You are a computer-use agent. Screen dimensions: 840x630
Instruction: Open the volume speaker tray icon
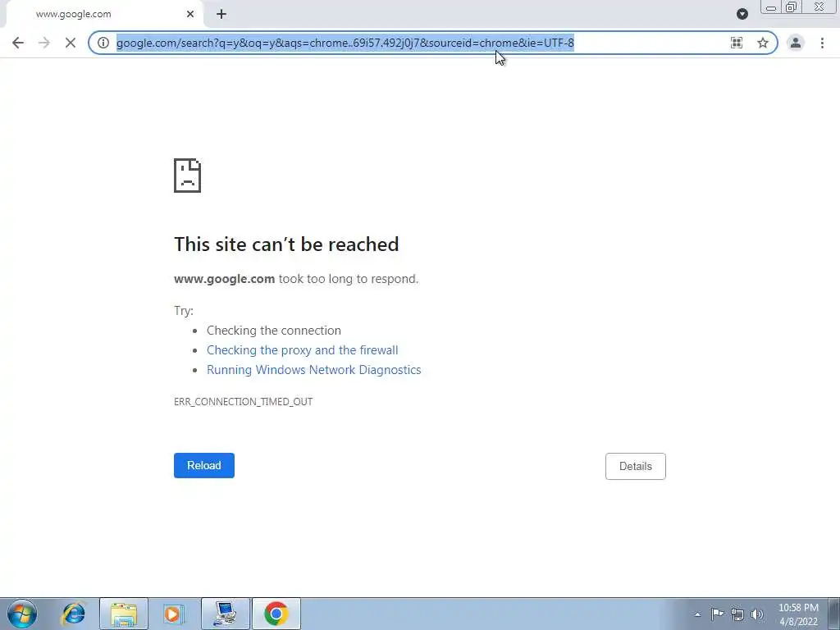tap(757, 614)
